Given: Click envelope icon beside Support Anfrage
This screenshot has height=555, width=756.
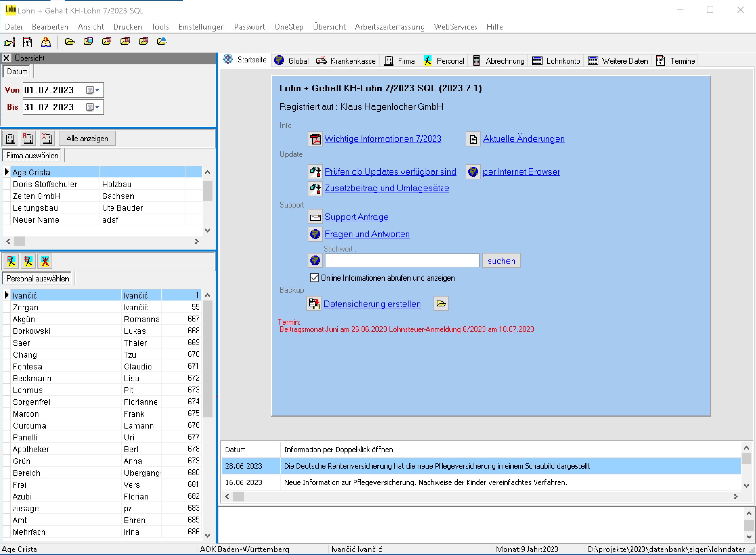Looking at the screenshot, I should [315, 217].
